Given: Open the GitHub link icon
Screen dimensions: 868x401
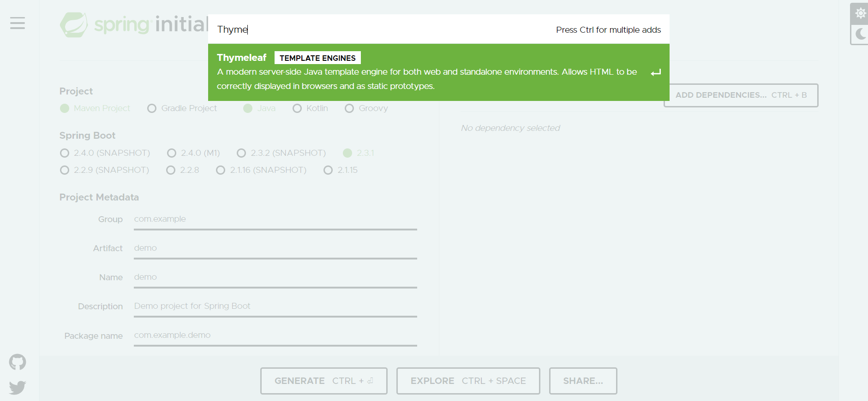Looking at the screenshot, I should pyautogui.click(x=18, y=362).
